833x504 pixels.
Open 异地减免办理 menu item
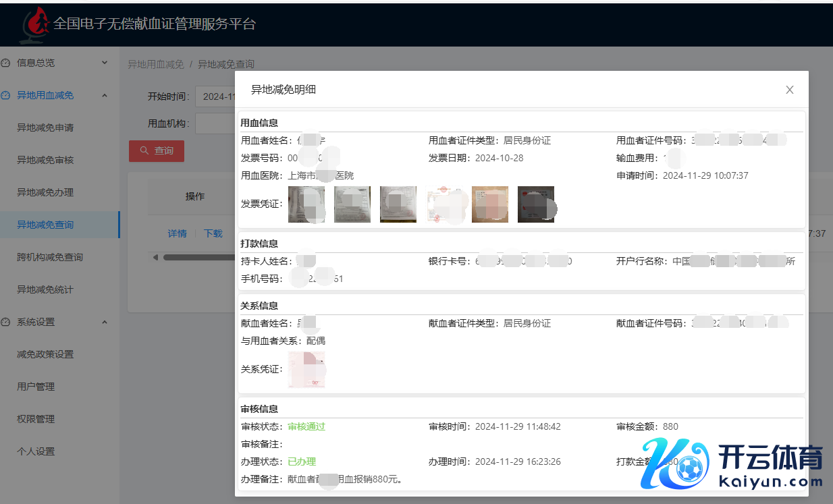(x=45, y=192)
